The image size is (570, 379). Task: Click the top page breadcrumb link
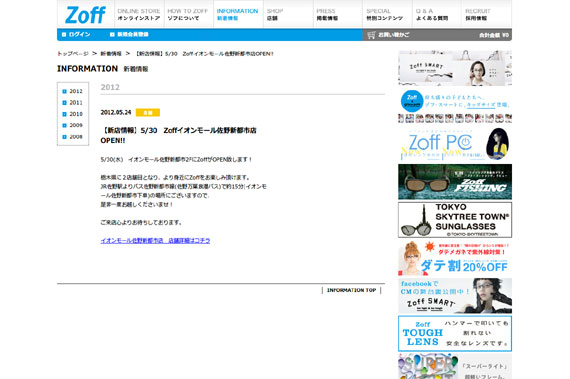[x=73, y=54]
